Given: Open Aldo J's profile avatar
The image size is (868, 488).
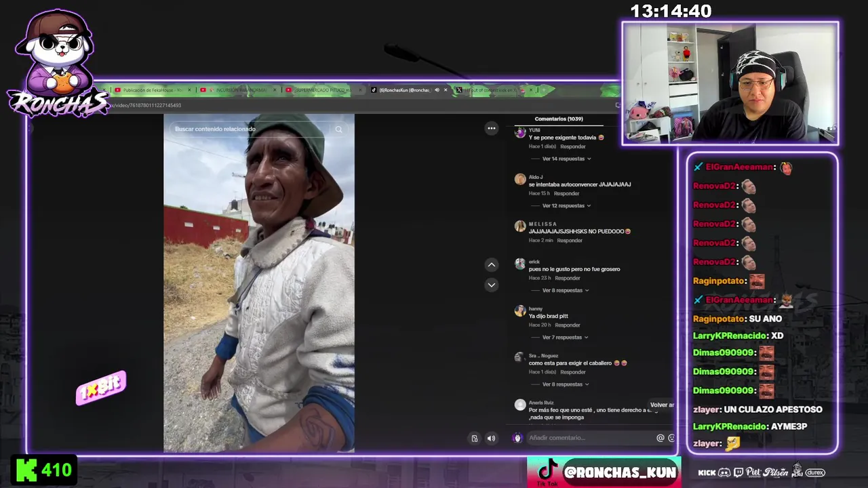Looking at the screenshot, I should [520, 180].
